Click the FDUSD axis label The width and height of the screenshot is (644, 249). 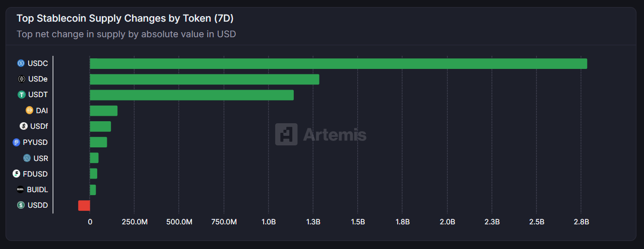click(35, 174)
